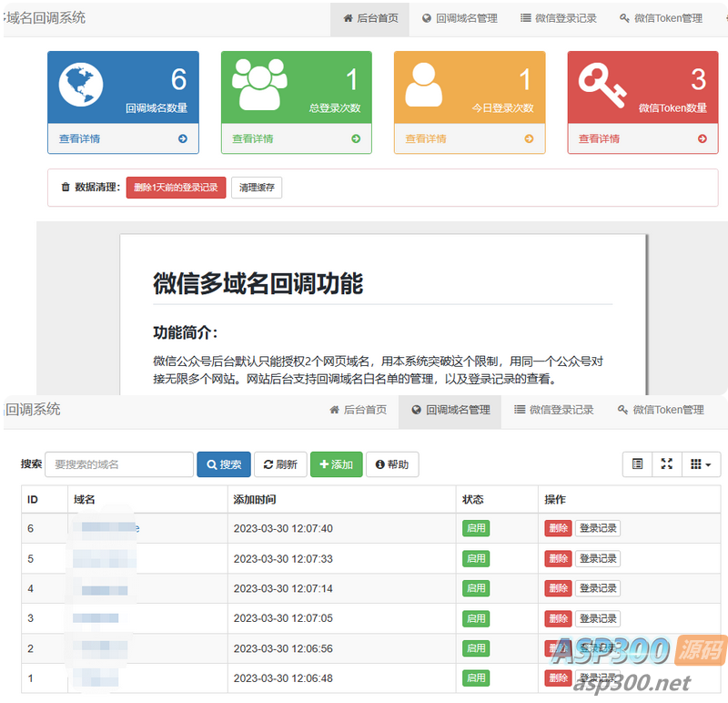The image size is (728, 703).
Task: Click the domain search input field
Action: tap(118, 464)
